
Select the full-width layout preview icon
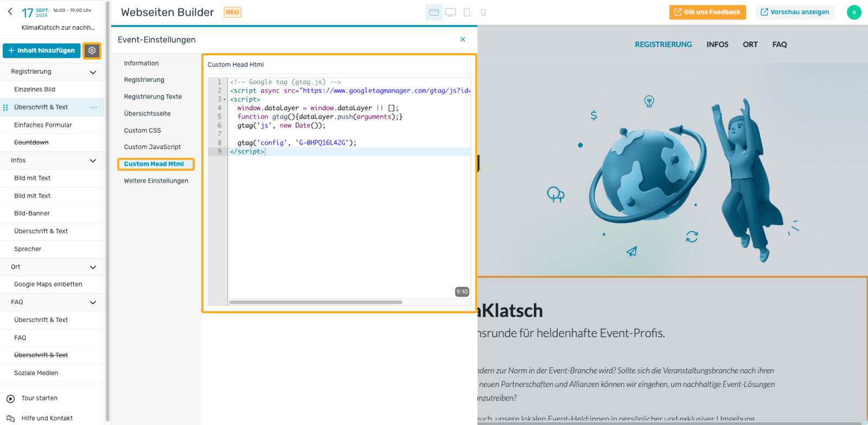434,12
